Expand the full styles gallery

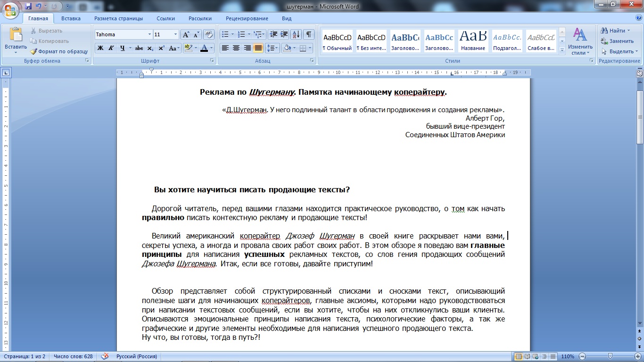[x=561, y=49]
